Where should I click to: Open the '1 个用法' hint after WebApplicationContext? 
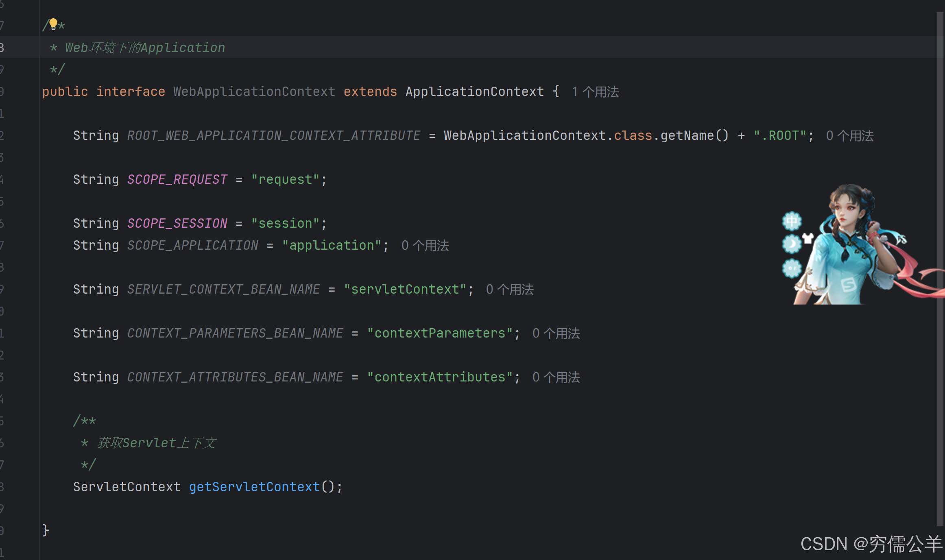click(595, 92)
